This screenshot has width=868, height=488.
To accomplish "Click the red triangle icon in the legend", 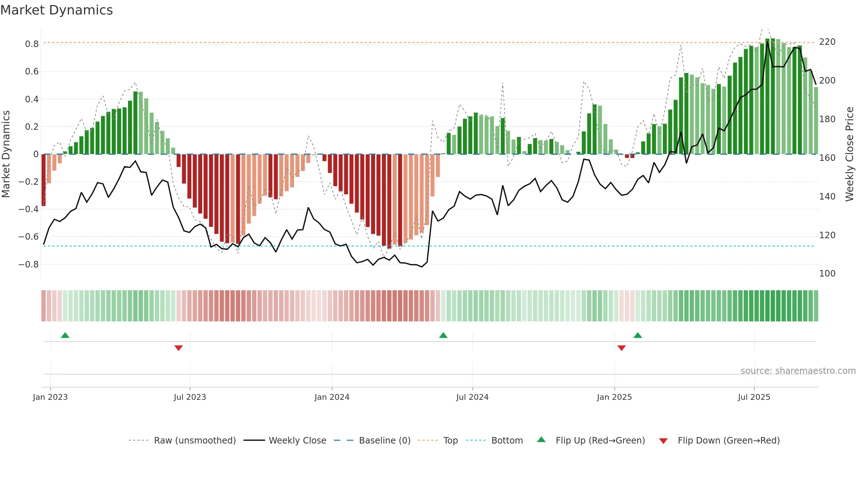I will (x=663, y=441).
